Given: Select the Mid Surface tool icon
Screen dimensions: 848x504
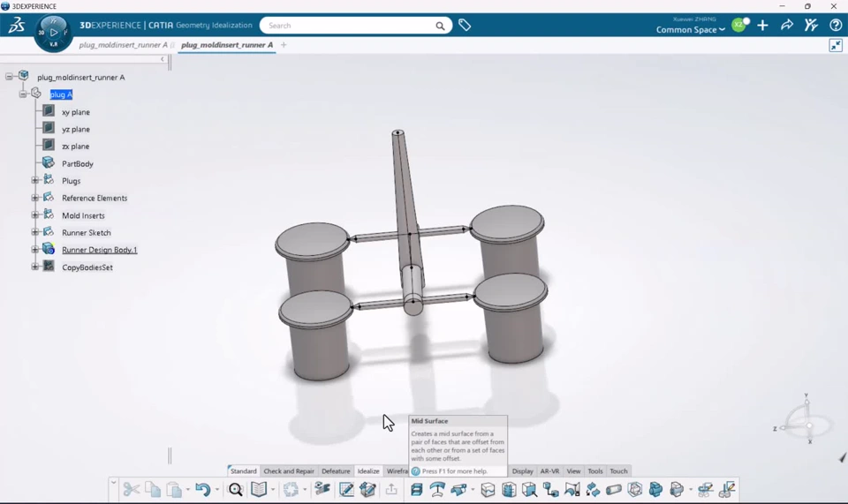Looking at the screenshot, I should [x=416, y=489].
